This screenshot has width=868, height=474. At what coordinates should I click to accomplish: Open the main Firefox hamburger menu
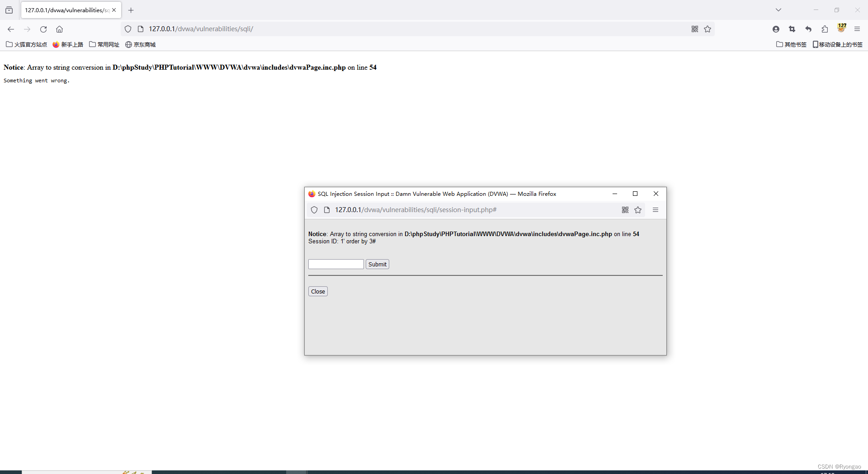pos(857,29)
